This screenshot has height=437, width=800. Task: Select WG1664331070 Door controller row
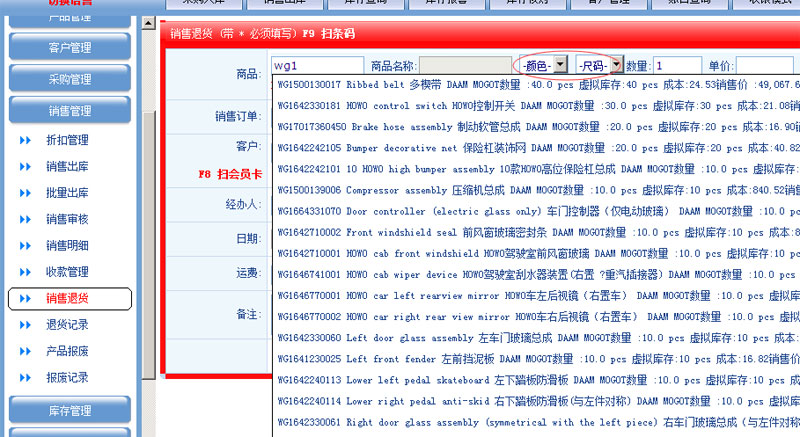click(x=536, y=211)
